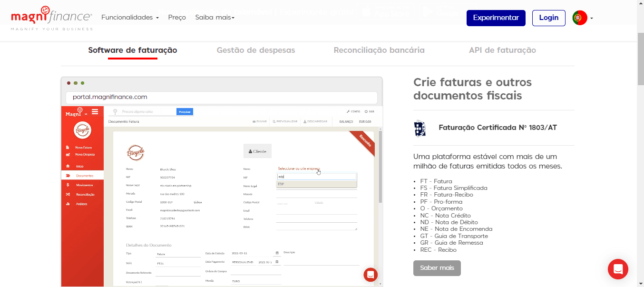
Task: Choose the EDP suggestion in the dropdown
Action: [317, 184]
